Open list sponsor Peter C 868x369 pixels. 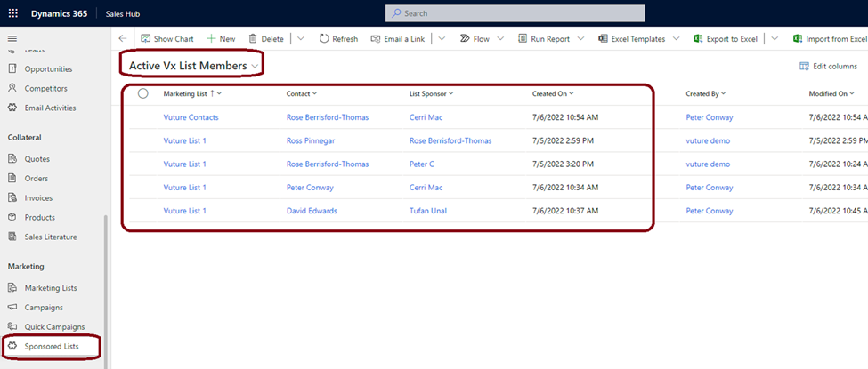click(422, 164)
